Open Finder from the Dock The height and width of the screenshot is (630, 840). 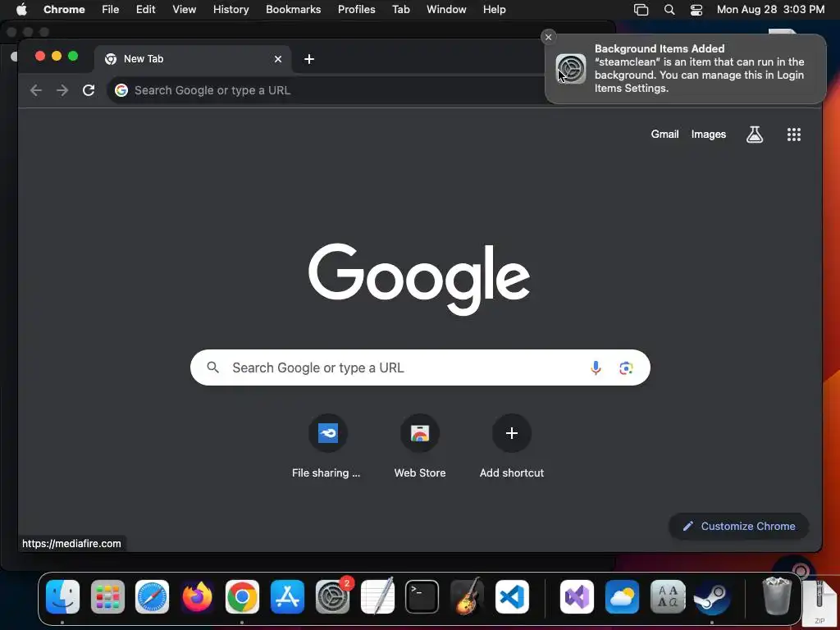pyautogui.click(x=62, y=597)
